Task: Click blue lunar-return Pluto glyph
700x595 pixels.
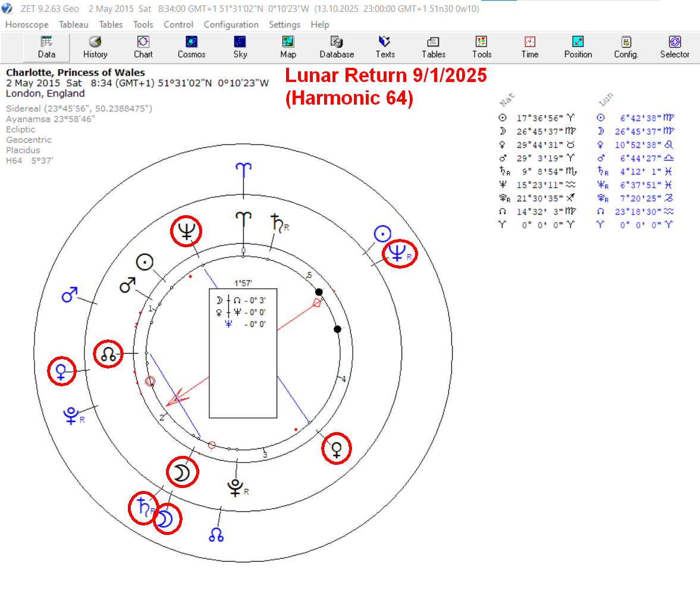Action: (71, 415)
